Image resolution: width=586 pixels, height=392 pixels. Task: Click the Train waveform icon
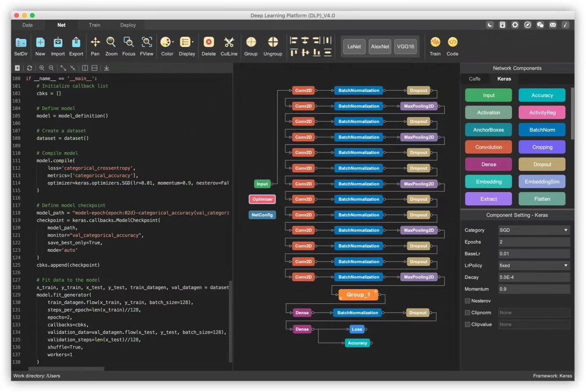435,42
